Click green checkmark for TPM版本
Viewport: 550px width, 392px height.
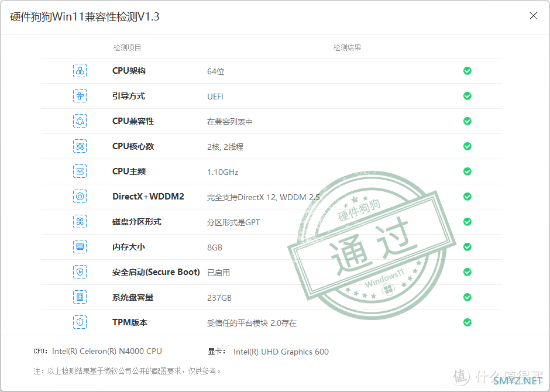coord(467,322)
